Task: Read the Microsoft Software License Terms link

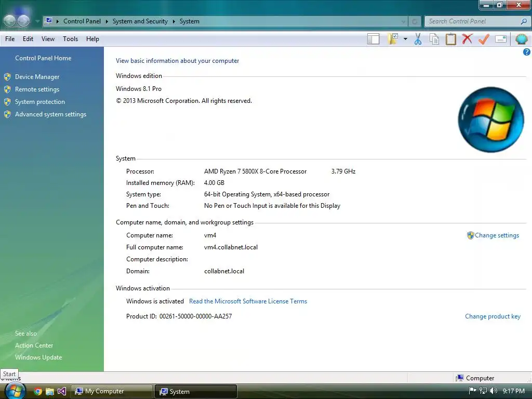Action: pos(248,301)
